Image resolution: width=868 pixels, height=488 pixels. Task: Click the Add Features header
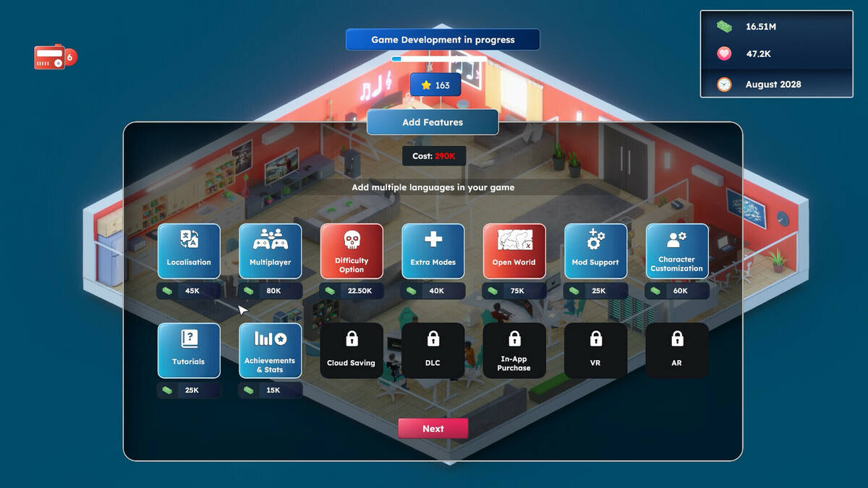pos(433,122)
